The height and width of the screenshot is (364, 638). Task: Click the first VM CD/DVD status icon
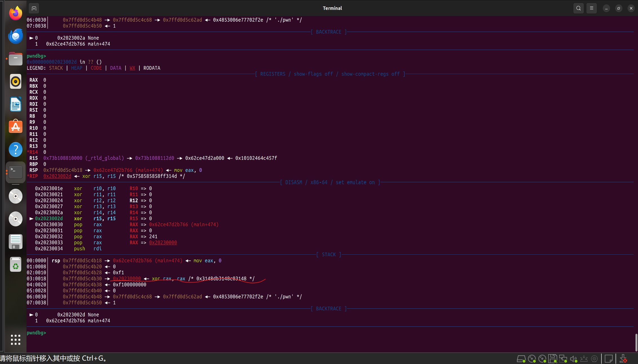click(x=532, y=359)
